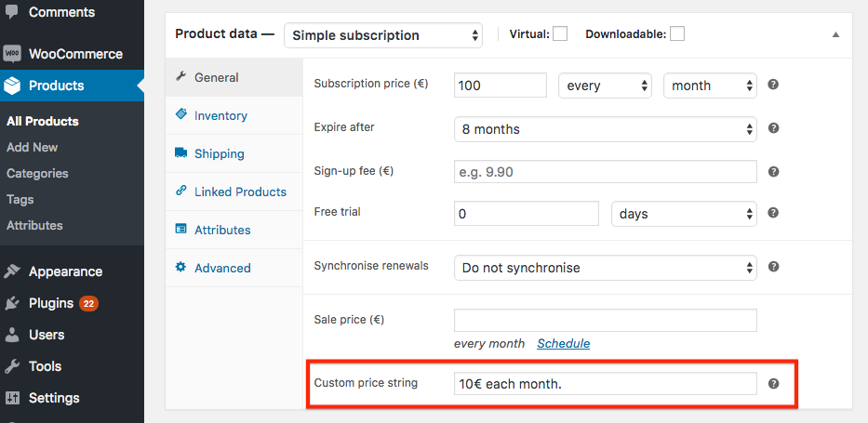Image resolution: width=868 pixels, height=423 pixels.
Task: Click the Settings sliders icon in sidebar
Action: 11,398
